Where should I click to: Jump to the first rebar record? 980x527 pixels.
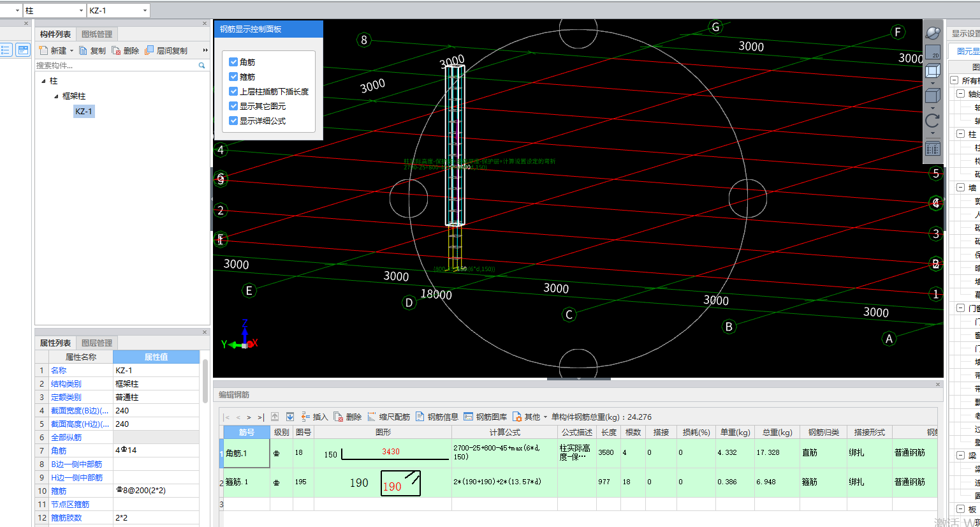[x=227, y=417]
